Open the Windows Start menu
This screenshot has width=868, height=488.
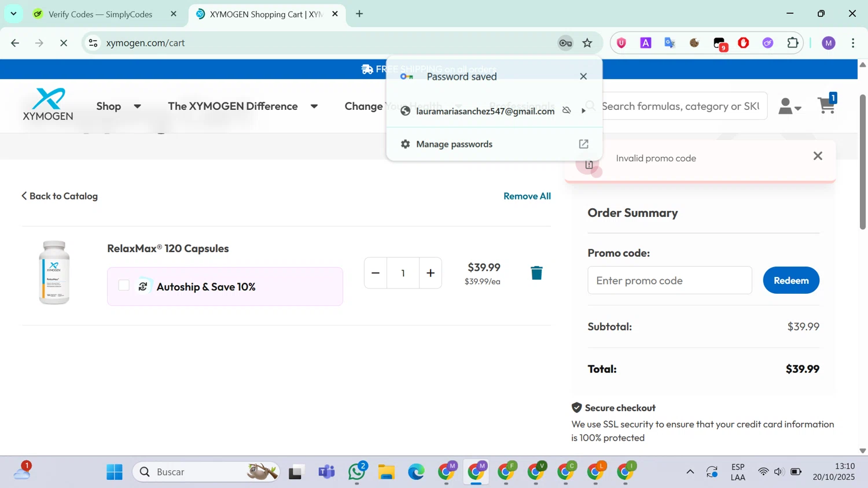(x=115, y=472)
